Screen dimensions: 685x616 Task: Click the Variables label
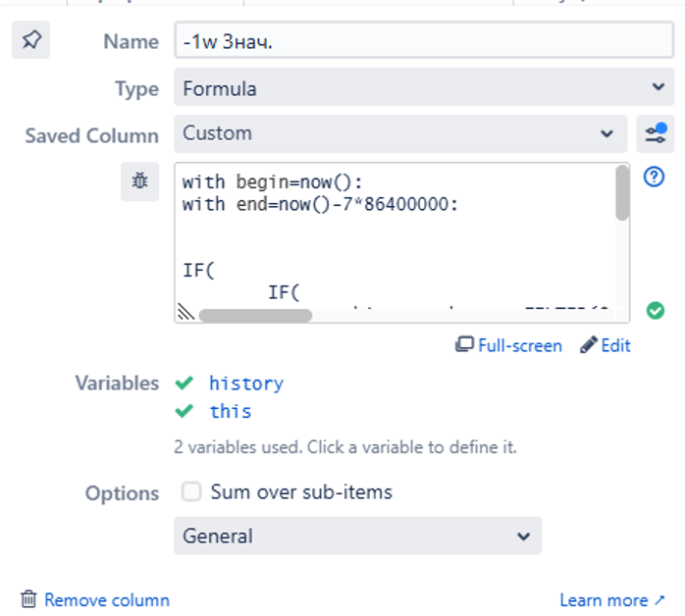117,383
